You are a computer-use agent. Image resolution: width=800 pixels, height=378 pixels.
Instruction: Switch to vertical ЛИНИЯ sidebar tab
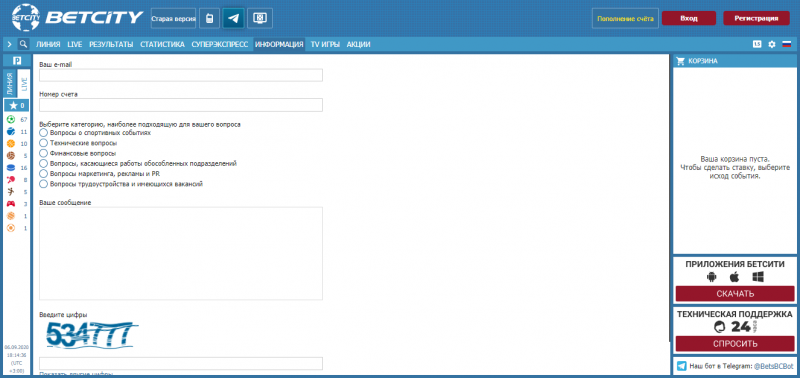10,83
